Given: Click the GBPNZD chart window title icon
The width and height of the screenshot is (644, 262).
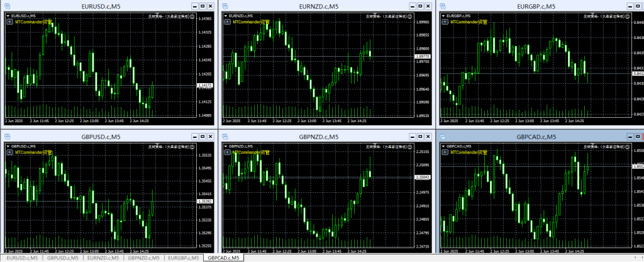Looking at the screenshot, I should [x=225, y=137].
